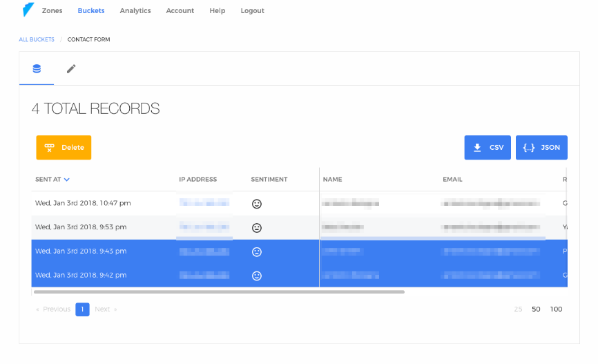Toggle Sent At column sort order
Screen dimensions: 598x364
tap(52, 180)
